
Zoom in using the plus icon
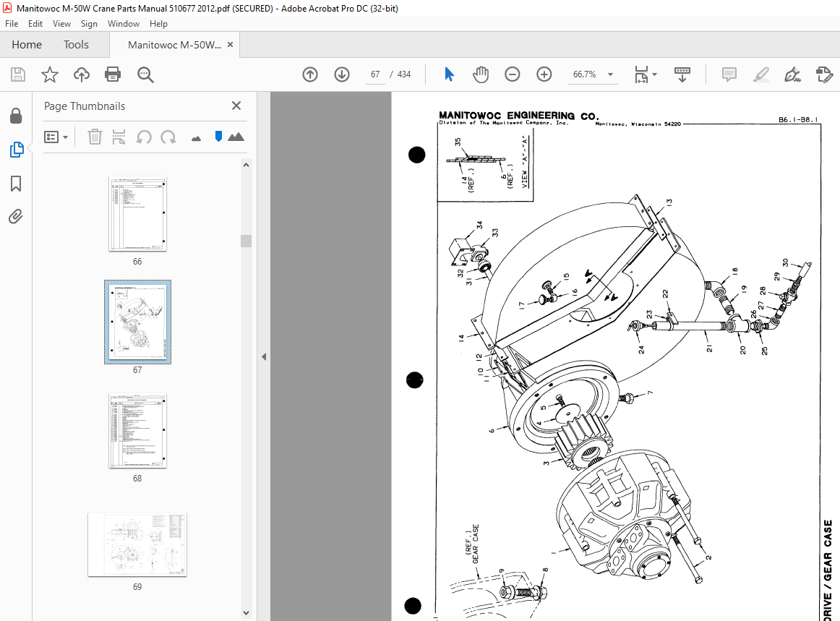tap(544, 74)
